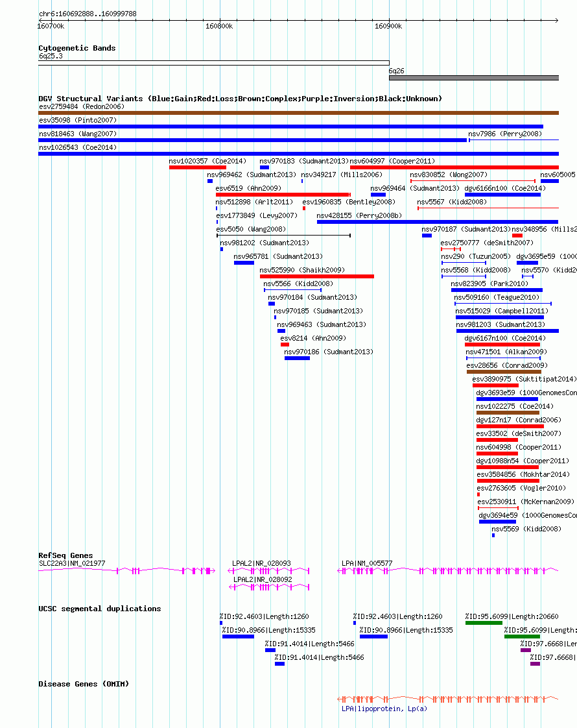Click esv33502 (deSmith2007) label
This screenshot has height=728, width=577.
tap(519, 433)
